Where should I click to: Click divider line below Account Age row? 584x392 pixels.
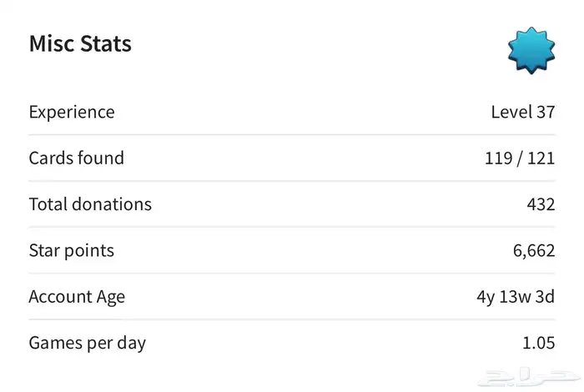292,319
